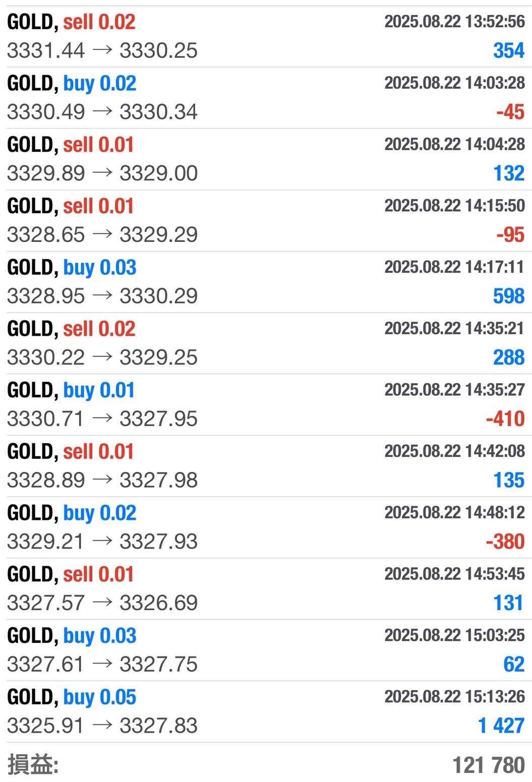Select the GOLD sell 0.01 trade at 14:42:08
This screenshot has height=782, width=532.
point(266,466)
